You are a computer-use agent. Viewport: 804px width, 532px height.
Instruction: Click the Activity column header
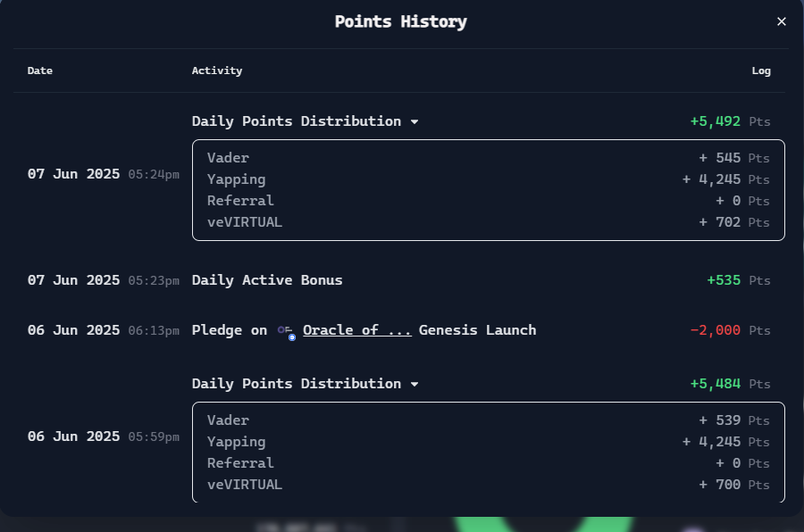[x=217, y=71]
